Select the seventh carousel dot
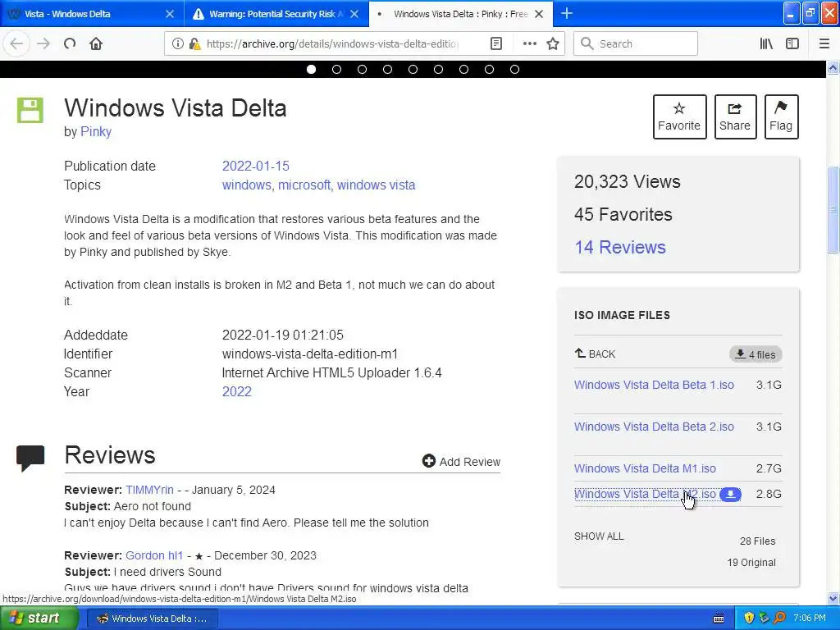Screen dimensions: 840x630 (464, 69)
